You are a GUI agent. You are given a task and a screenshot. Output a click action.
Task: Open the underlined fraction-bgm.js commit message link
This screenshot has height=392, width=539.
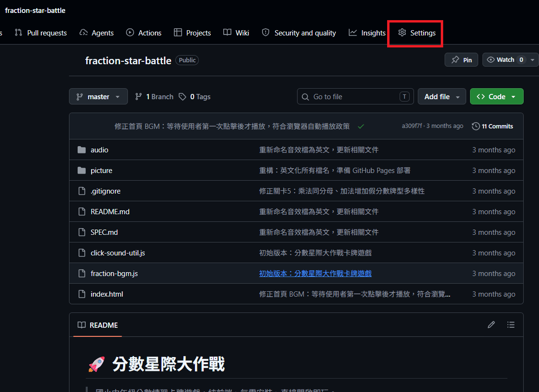pos(315,274)
